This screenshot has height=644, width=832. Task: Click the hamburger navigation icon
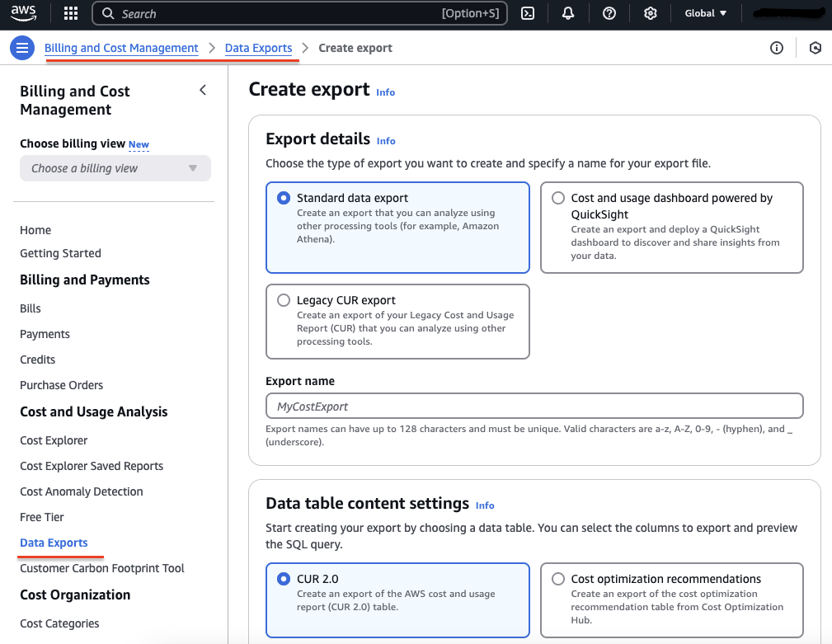click(x=21, y=47)
